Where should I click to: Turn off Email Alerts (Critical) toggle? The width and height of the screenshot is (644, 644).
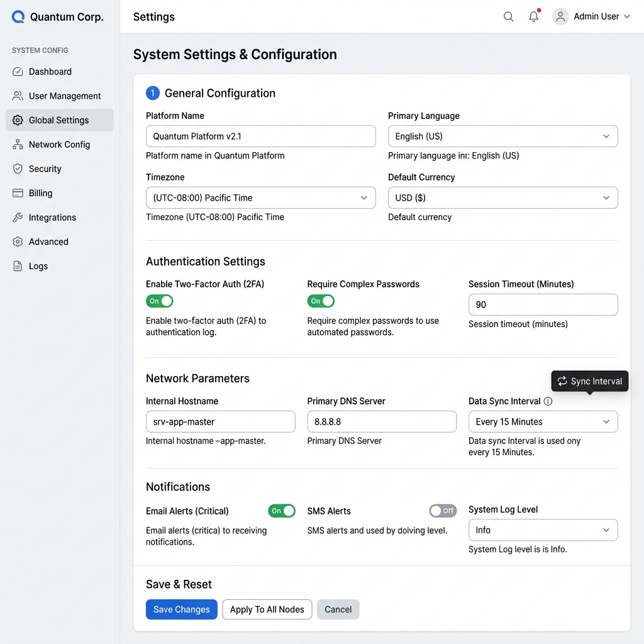pos(282,511)
